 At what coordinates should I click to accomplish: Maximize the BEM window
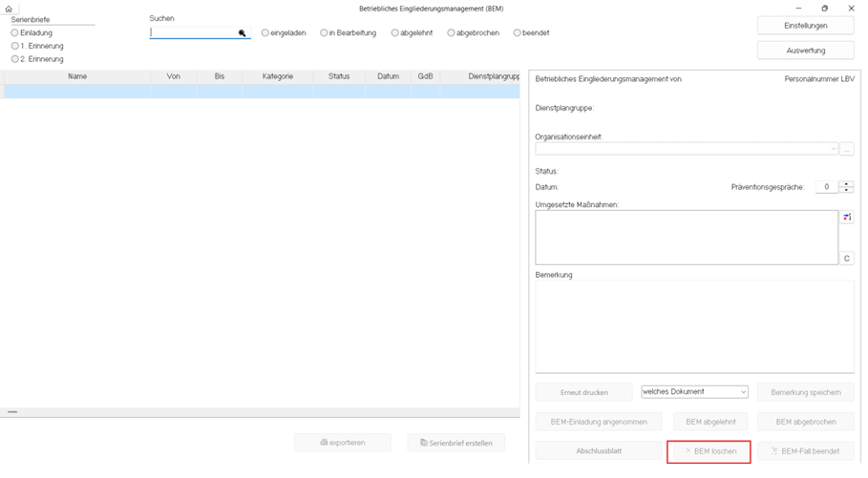[825, 9]
